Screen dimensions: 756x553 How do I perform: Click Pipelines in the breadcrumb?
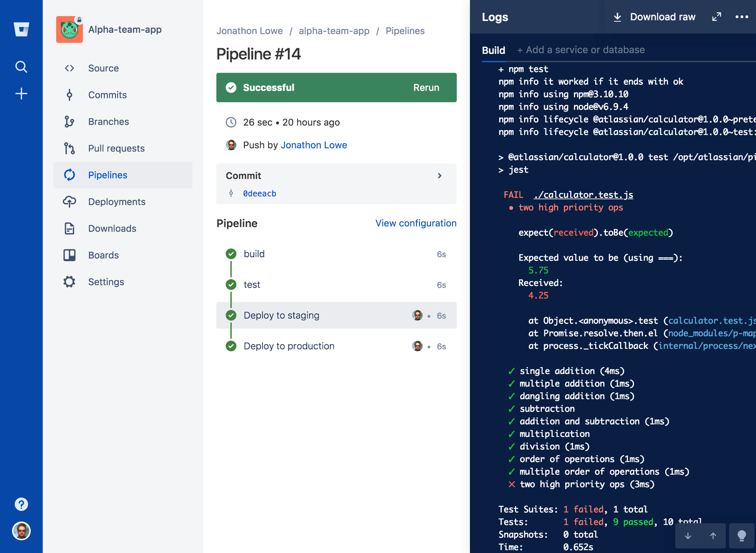pyautogui.click(x=405, y=31)
